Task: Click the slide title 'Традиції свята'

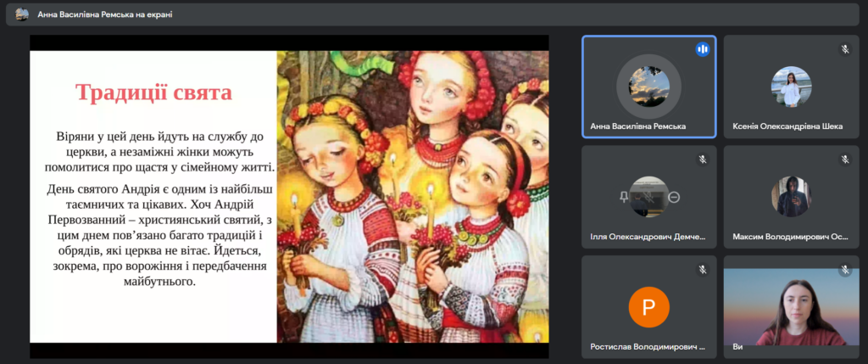Action: coord(153,92)
